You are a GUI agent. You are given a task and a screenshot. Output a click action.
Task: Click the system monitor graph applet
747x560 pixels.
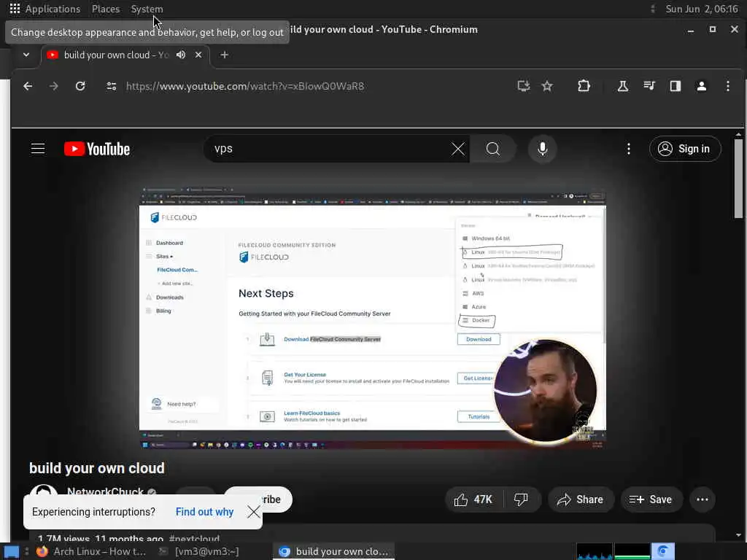613,551
